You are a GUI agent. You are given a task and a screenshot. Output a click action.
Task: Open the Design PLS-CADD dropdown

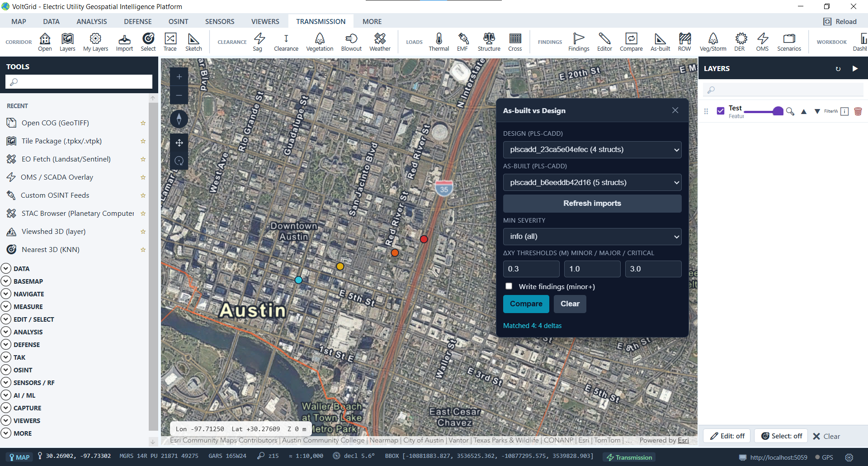click(x=592, y=150)
